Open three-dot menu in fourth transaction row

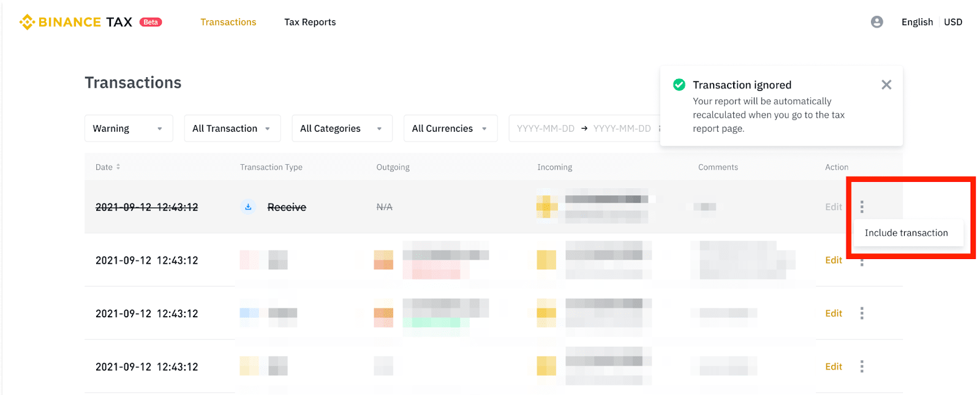[862, 367]
